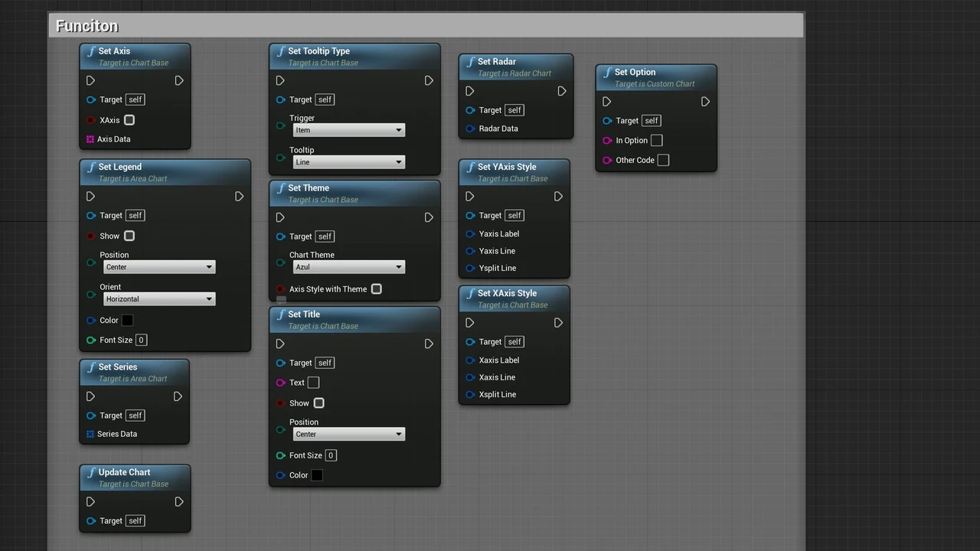Click the Funciton comment box title bar
980x551 pixels.
pos(426,26)
